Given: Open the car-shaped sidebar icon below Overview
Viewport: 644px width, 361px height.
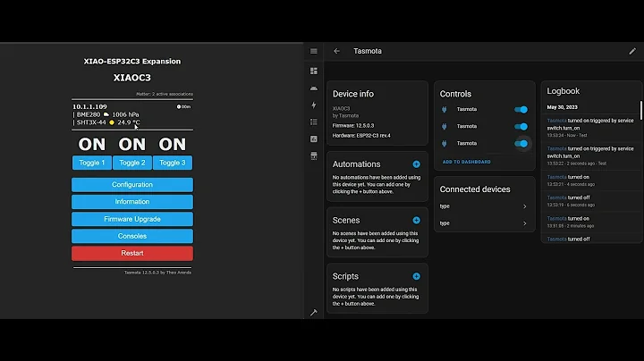Looking at the screenshot, I should click(x=314, y=88).
